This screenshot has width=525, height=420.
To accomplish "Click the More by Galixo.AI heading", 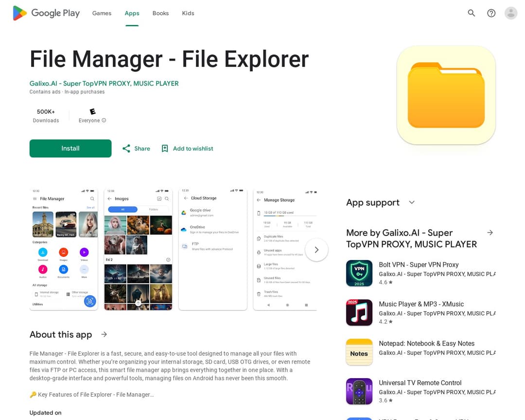I will pyautogui.click(x=412, y=239).
